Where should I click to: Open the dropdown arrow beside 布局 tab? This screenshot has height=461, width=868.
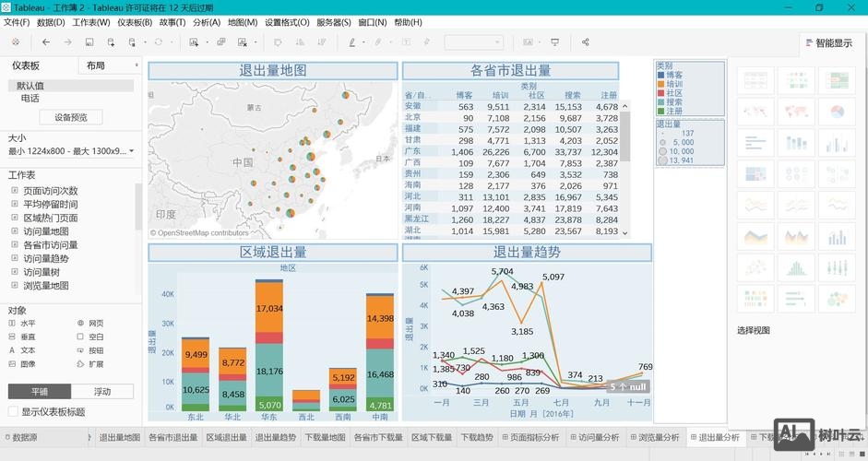pos(137,65)
